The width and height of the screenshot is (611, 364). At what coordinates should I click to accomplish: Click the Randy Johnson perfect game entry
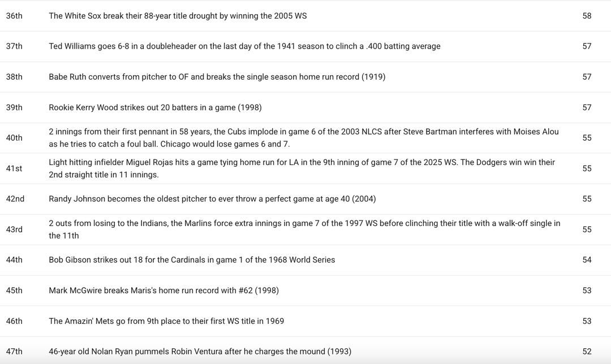pyautogui.click(x=212, y=199)
